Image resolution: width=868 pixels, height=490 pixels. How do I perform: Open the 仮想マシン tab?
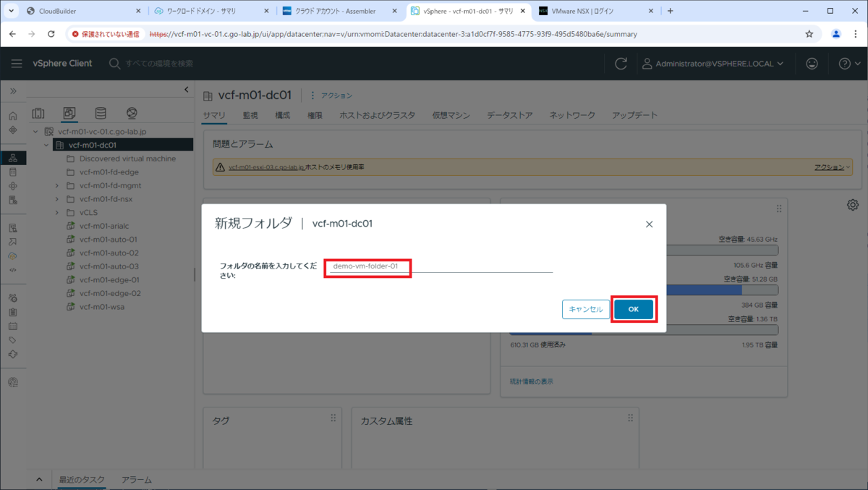(x=451, y=115)
